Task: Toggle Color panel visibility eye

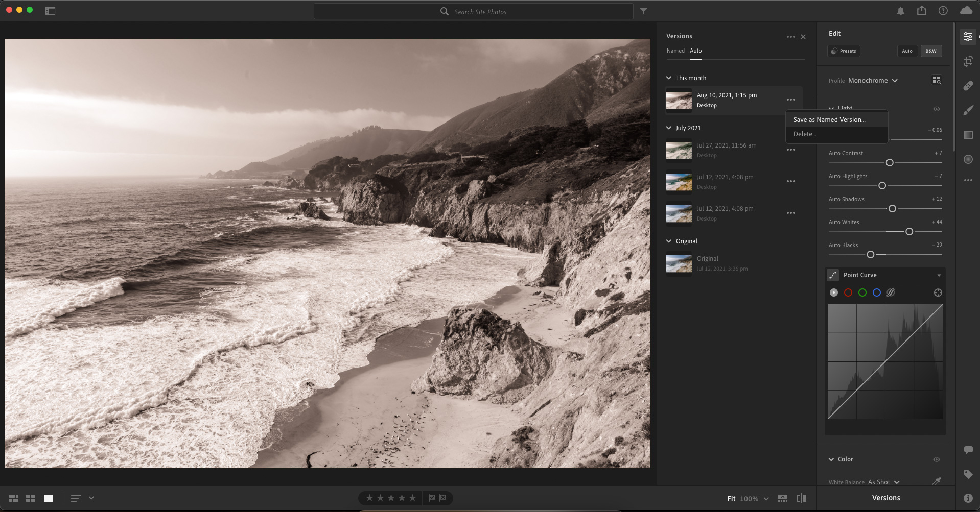Action: [x=936, y=459]
